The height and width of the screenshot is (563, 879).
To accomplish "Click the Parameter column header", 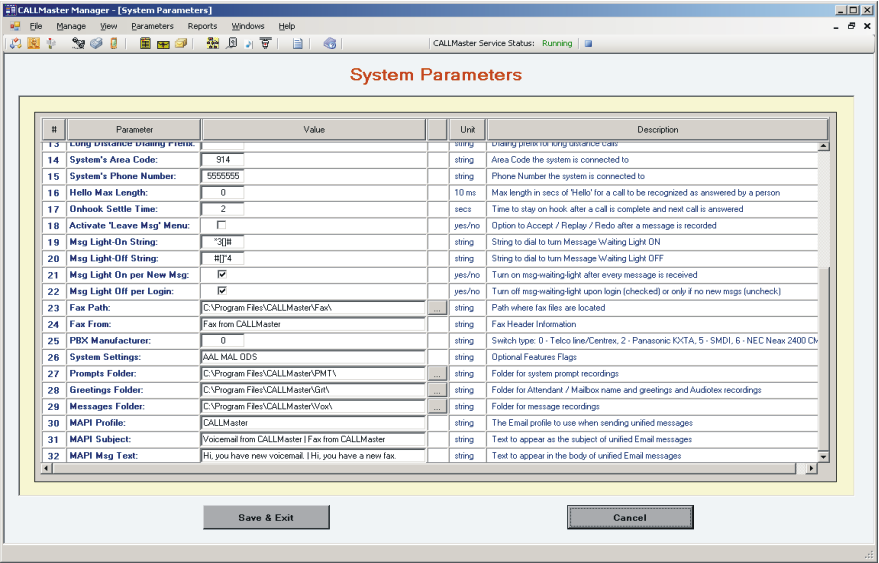I will coord(134,130).
